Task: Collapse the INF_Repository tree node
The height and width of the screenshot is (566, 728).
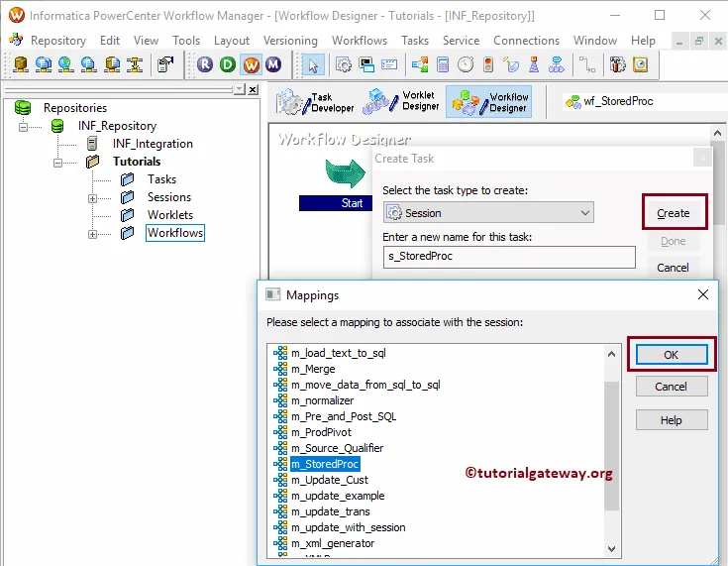Action: 23,127
